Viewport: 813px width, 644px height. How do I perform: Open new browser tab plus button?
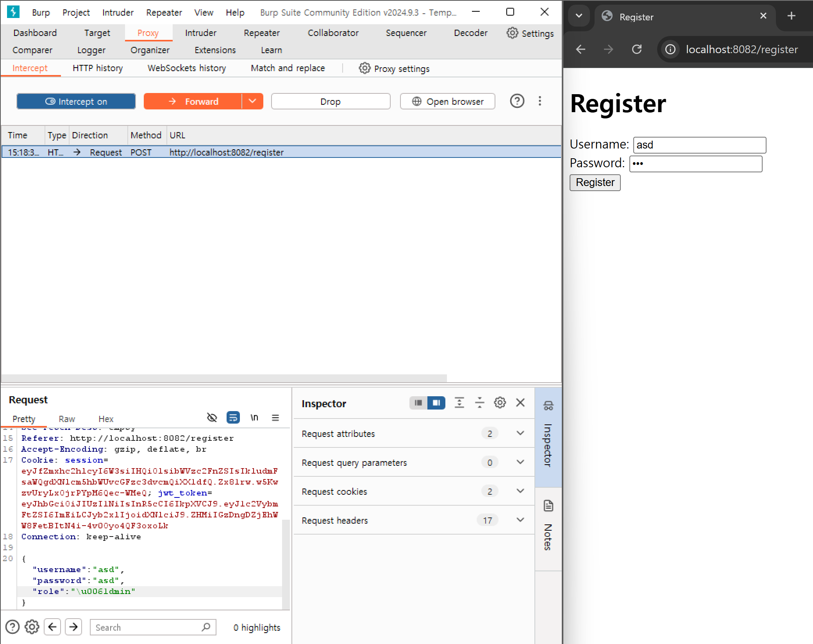point(791,16)
